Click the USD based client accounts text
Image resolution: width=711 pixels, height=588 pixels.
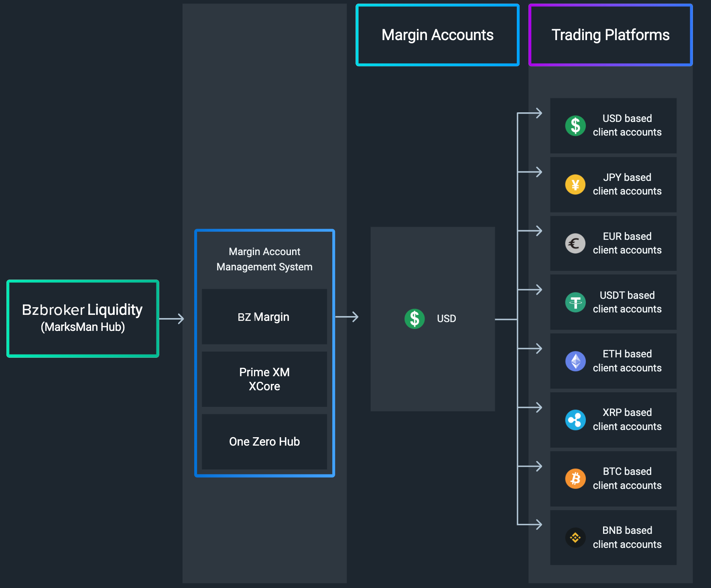coord(627,125)
